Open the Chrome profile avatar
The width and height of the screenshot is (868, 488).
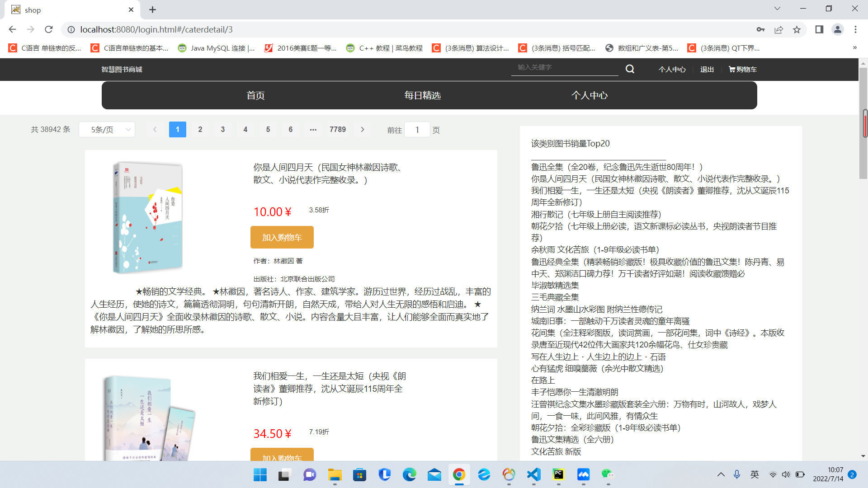pos(837,29)
